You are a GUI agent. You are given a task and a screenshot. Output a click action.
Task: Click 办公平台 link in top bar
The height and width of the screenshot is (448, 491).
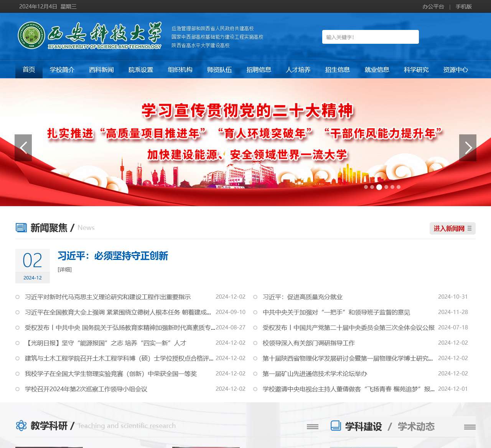pyautogui.click(x=433, y=7)
